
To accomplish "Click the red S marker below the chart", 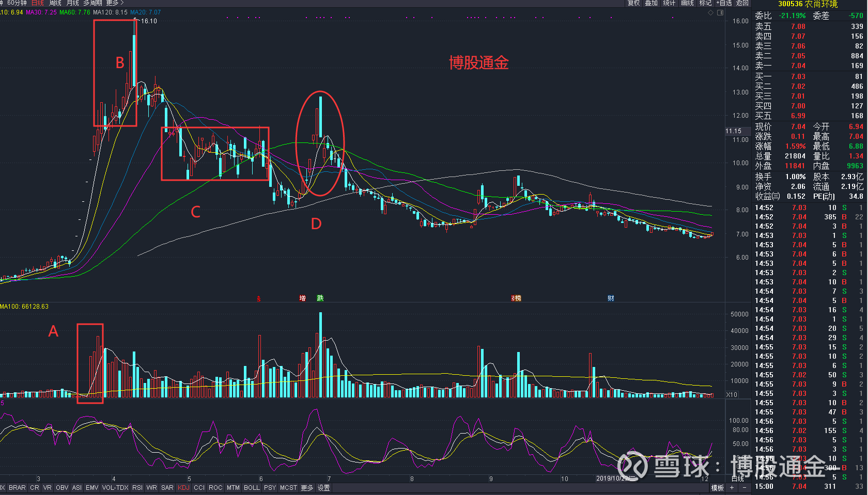I will (x=259, y=299).
